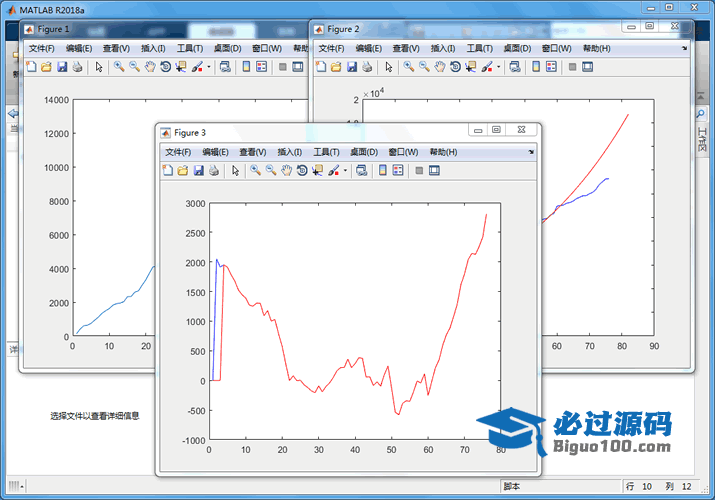Select Rotate 3D tool in Figure 3

(x=302, y=170)
